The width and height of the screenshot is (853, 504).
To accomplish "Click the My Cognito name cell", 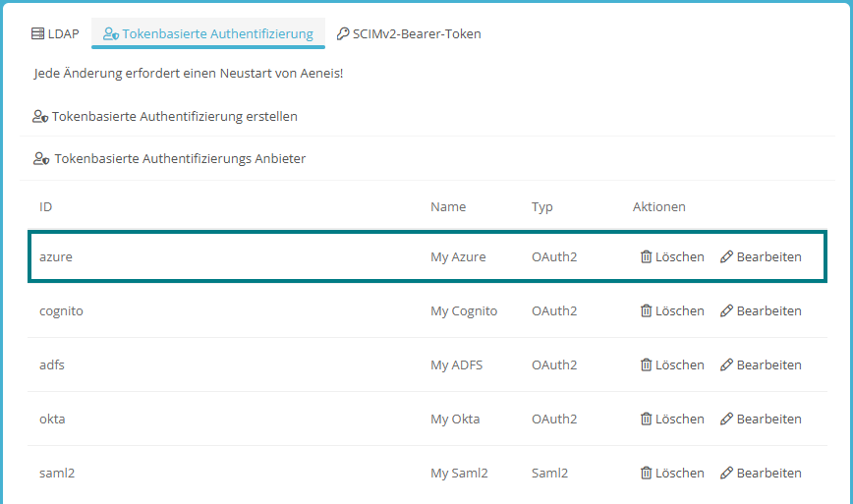I will (464, 311).
